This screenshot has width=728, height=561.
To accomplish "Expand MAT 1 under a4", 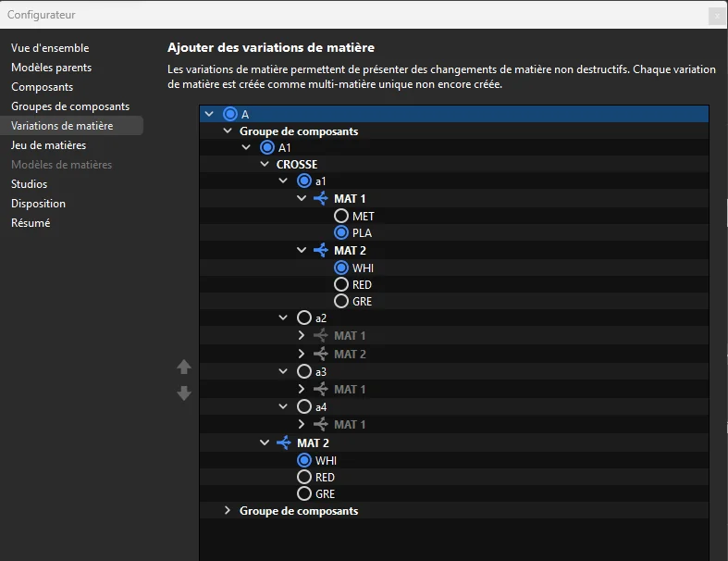I will coord(302,424).
